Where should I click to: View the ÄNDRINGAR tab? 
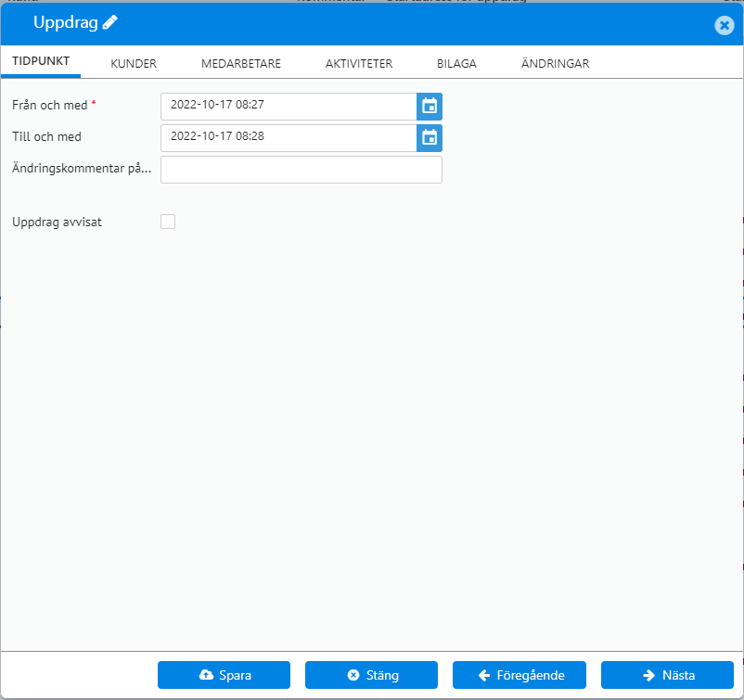point(555,64)
